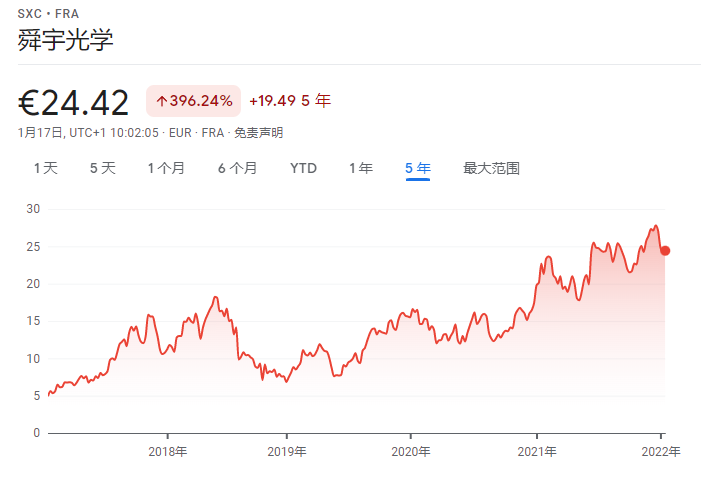This screenshot has width=701, height=478.
Task: Click the SXC • FRA ticker label
Action: [x=48, y=14]
